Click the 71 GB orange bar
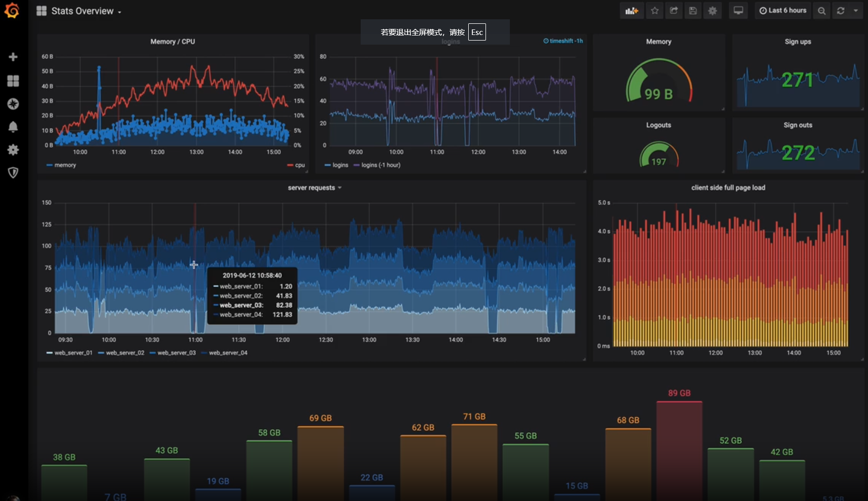868x501 pixels. click(474, 462)
